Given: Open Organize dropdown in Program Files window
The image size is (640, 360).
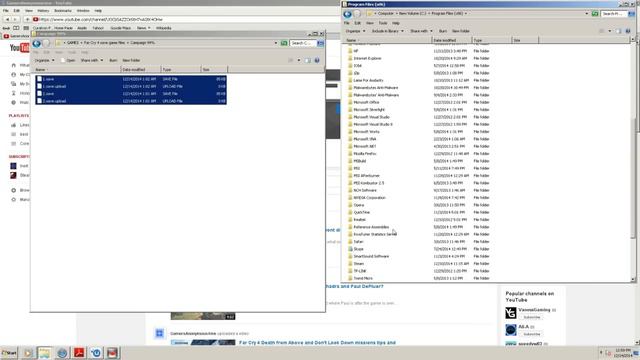Looking at the screenshot, I should pyautogui.click(x=355, y=31).
